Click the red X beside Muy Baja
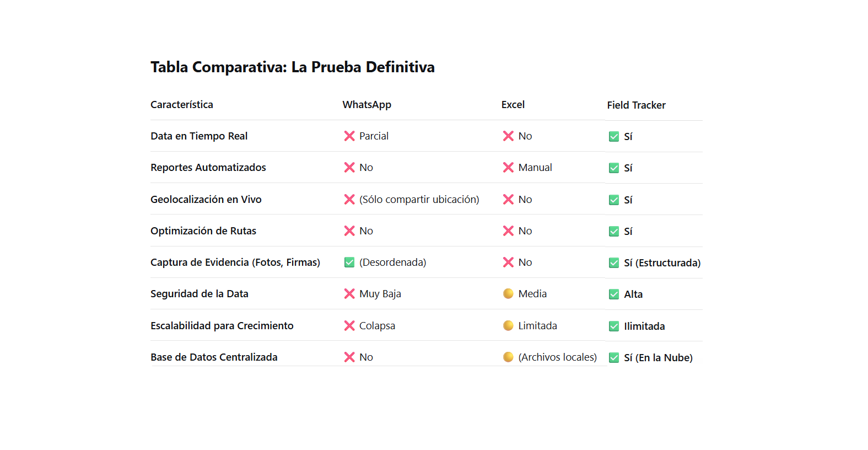 [x=349, y=294]
